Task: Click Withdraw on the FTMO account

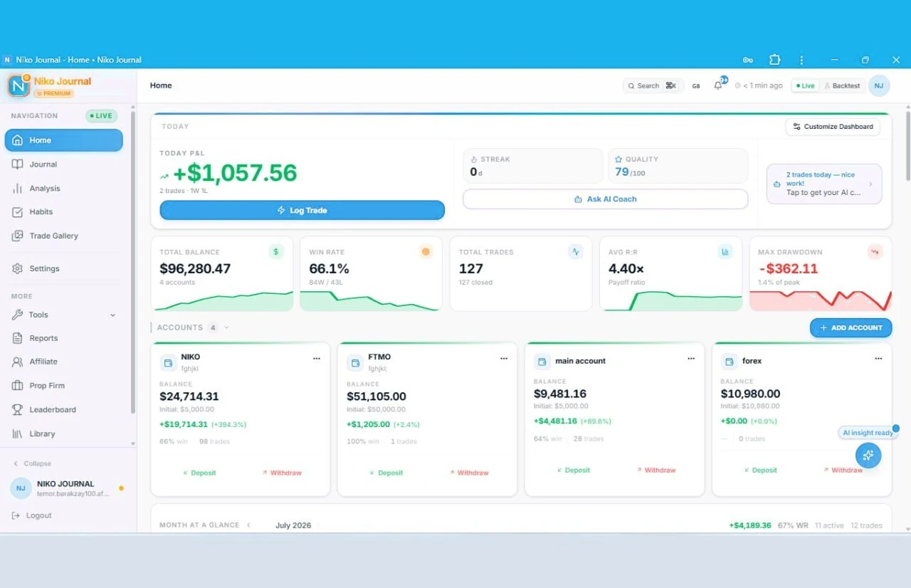Action: point(468,473)
